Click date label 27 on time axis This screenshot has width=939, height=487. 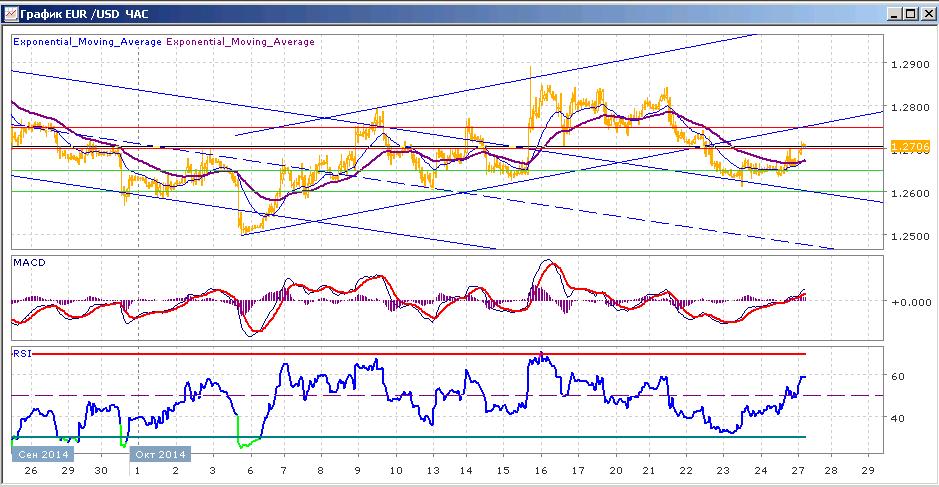coord(798,471)
